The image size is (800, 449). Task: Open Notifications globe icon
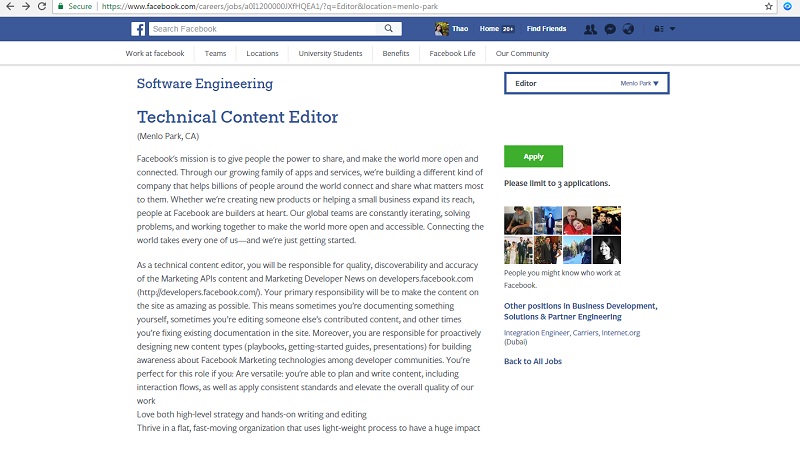[x=629, y=29]
